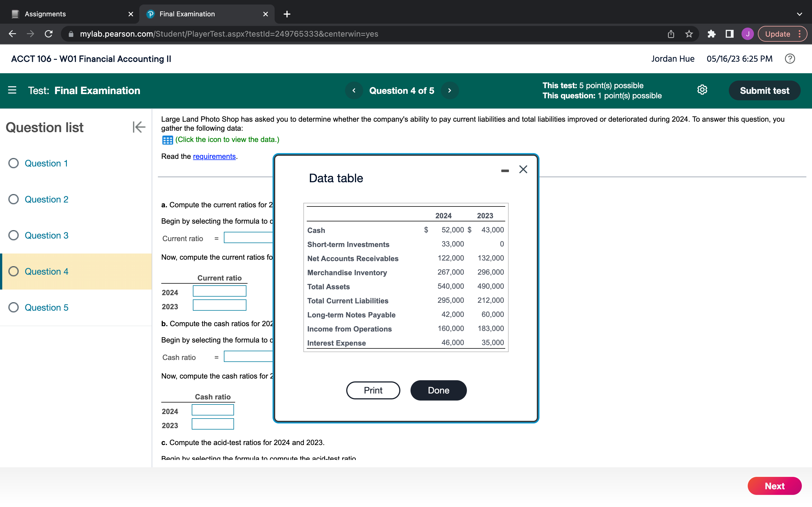The height and width of the screenshot is (507, 812).
Task: Click the close X button on data table
Action: (523, 169)
